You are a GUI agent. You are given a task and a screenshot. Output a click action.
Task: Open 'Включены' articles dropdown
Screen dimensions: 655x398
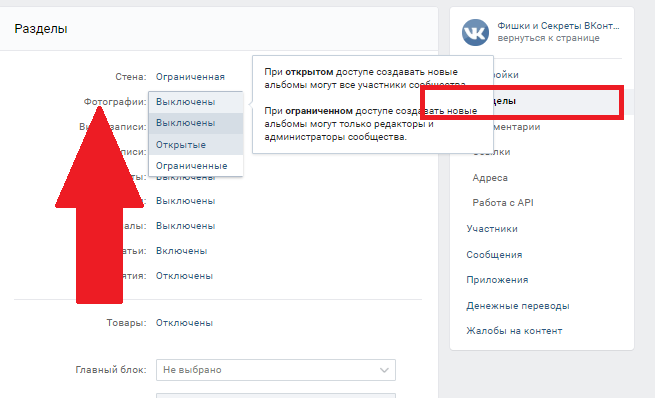pyautogui.click(x=181, y=251)
